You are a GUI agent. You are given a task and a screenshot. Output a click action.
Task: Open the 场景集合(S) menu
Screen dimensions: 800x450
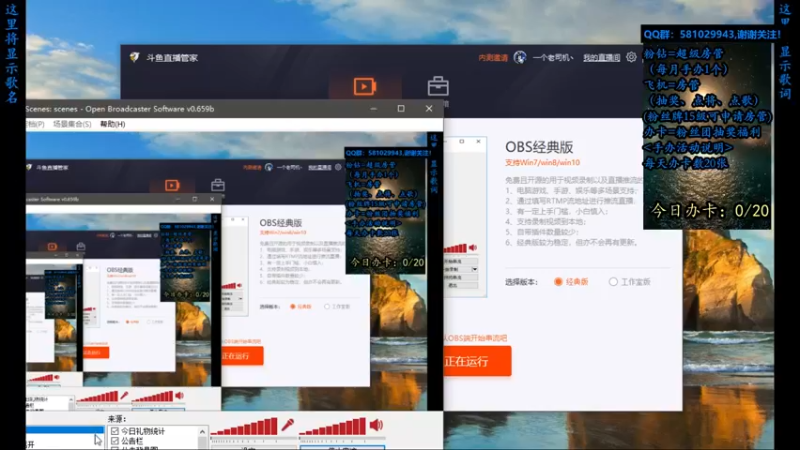(72, 124)
